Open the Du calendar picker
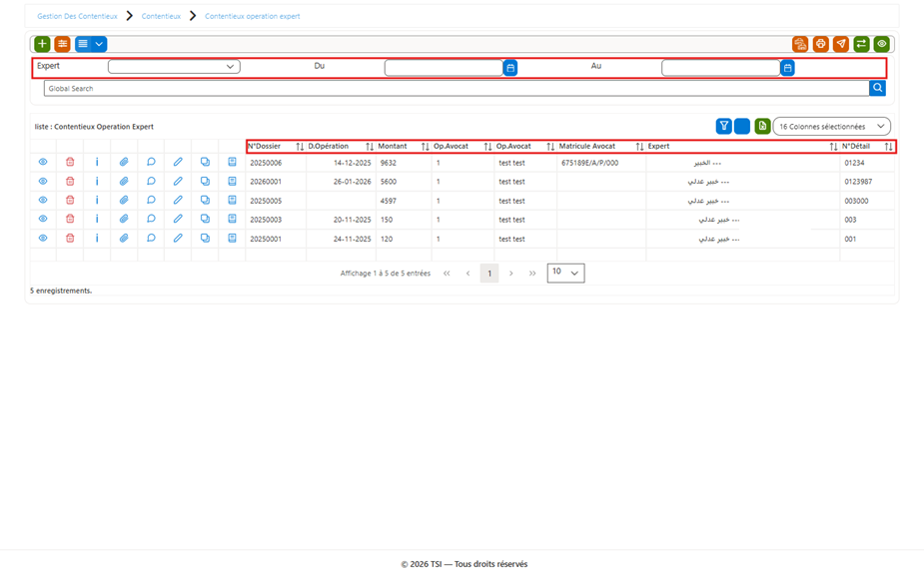Image resolution: width=924 pixels, height=576 pixels. pyautogui.click(x=510, y=68)
